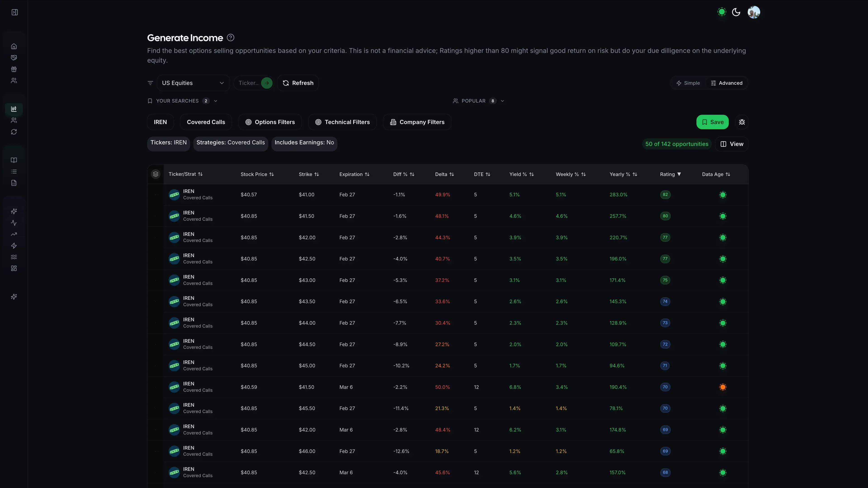868x488 pixels.
Task: Click the Ticker input field
Action: [x=249, y=83]
